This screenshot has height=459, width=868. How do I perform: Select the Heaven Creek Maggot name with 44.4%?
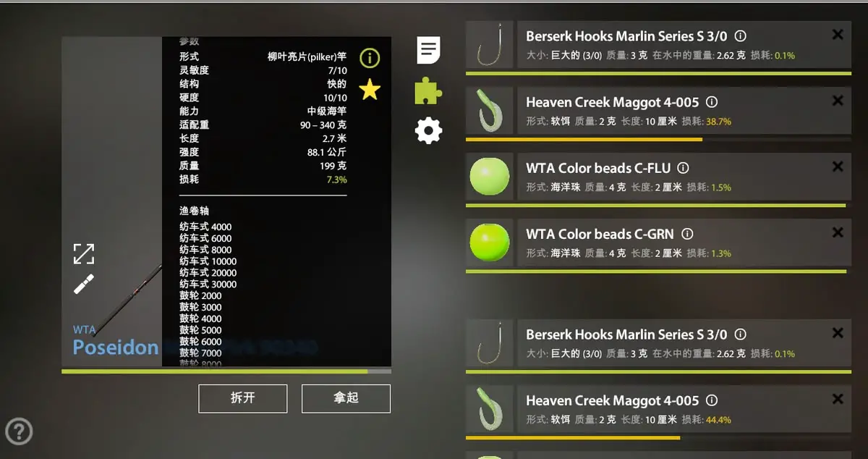click(613, 400)
